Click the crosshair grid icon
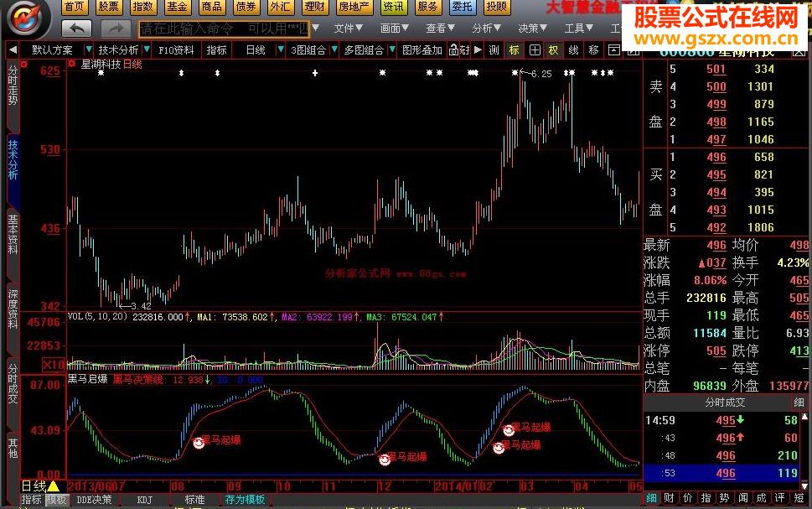Screen dimensions: 812x509 pos(535,49)
